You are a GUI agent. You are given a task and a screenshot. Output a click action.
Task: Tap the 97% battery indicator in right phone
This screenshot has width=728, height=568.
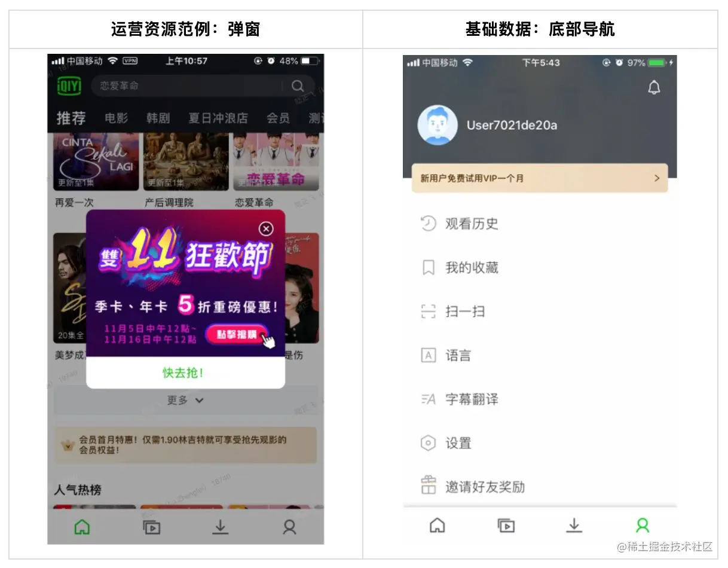point(650,63)
